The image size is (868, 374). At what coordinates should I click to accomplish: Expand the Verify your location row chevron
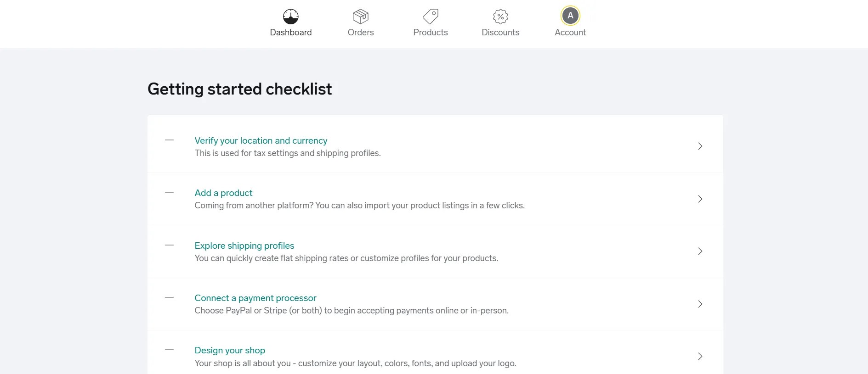point(700,146)
